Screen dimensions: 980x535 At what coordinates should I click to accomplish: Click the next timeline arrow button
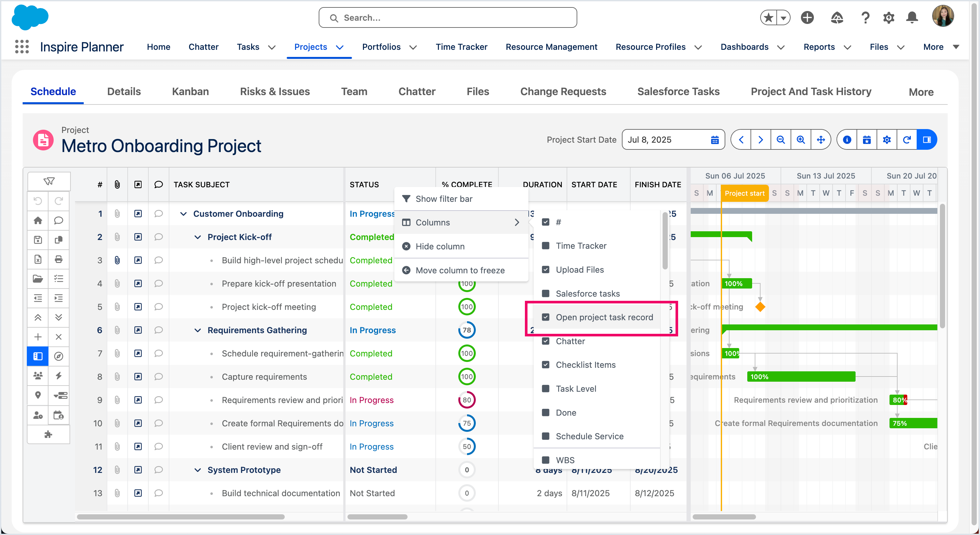pyautogui.click(x=761, y=140)
